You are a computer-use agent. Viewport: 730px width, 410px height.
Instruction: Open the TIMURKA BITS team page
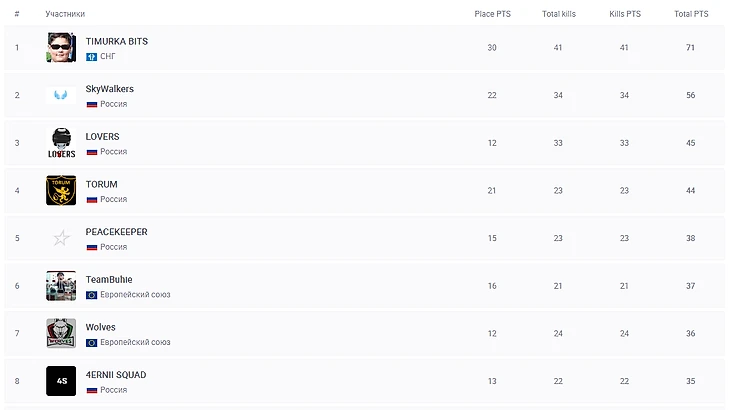coord(116,41)
